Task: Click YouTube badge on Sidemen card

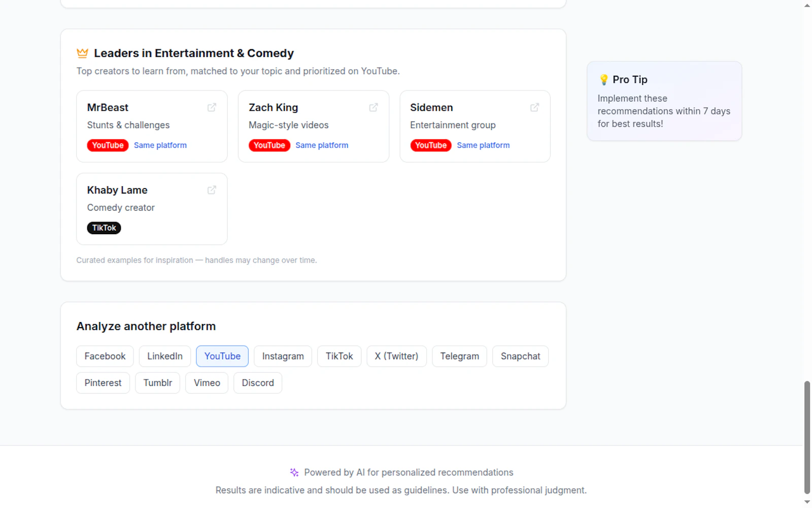Action: (x=431, y=145)
